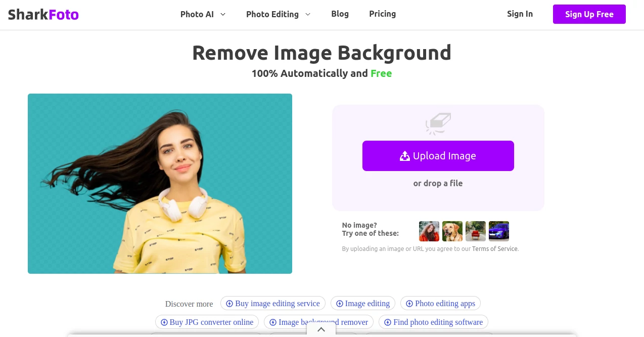Screen dimensions: 644x337
Task: Select the red chair sample image
Action: click(475, 231)
